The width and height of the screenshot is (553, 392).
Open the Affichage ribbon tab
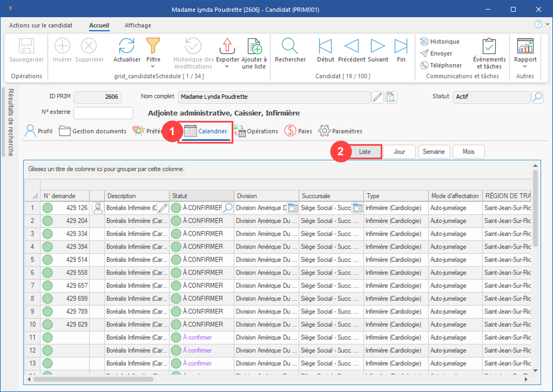(x=138, y=26)
